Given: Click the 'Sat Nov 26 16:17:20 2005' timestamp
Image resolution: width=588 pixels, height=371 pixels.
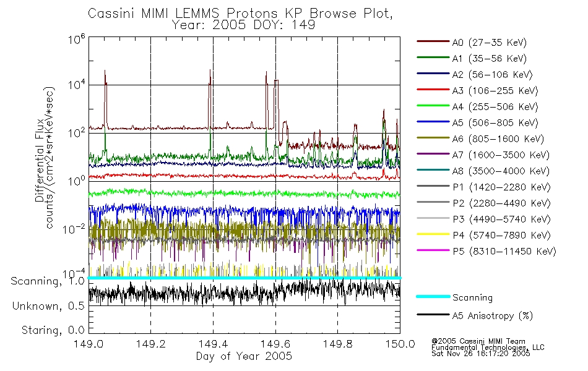Looking at the screenshot, I should pyautogui.click(x=480, y=354).
